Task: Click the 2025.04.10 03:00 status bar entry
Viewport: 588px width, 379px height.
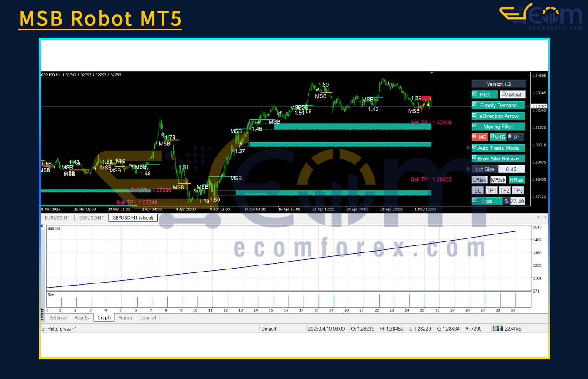Action: (326, 329)
